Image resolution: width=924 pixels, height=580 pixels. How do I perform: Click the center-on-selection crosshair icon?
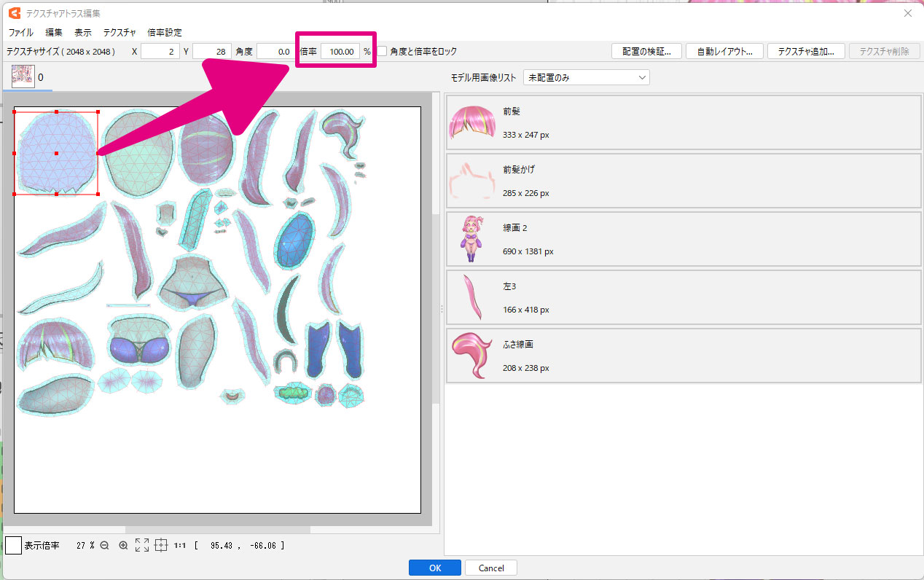(161, 545)
